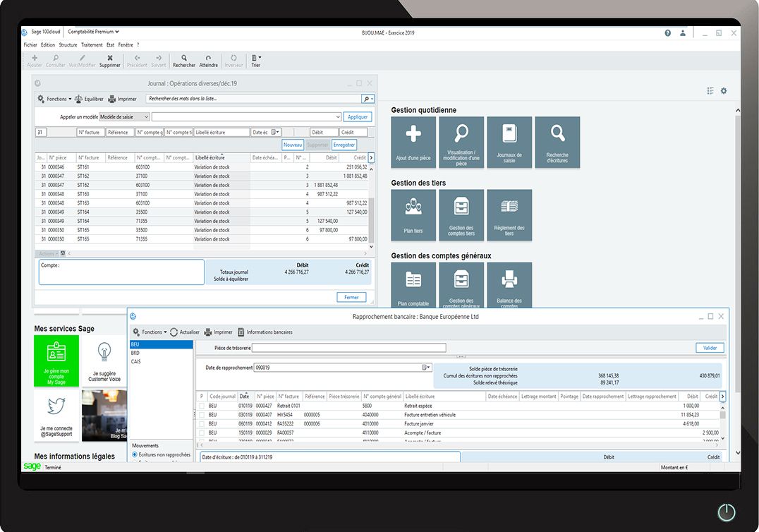759x532 pixels.
Task: Click the Enregistrer button in the Journal window
Action: (344, 145)
